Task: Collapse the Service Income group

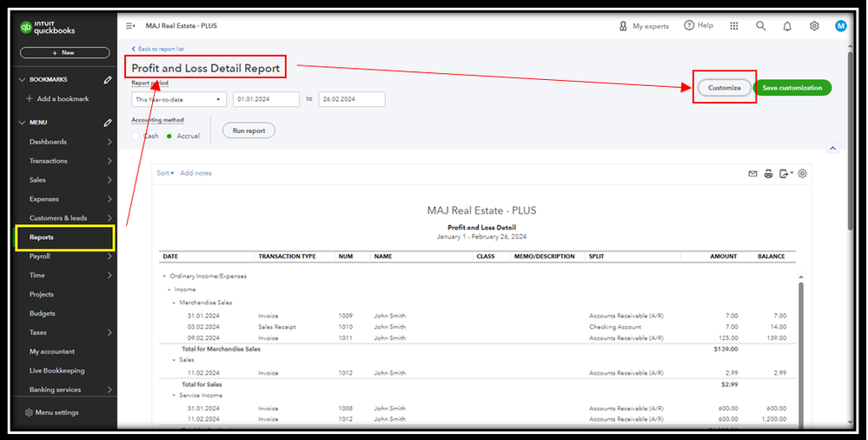Action: [x=174, y=395]
